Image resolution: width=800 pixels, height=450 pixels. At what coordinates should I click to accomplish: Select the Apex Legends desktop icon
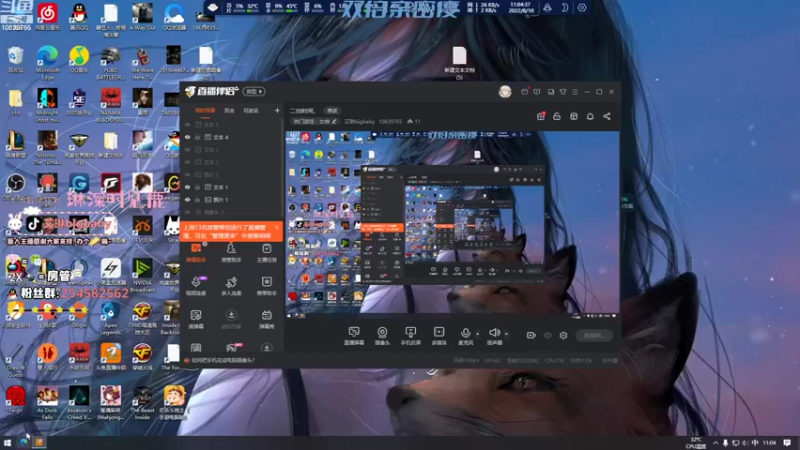point(110,318)
